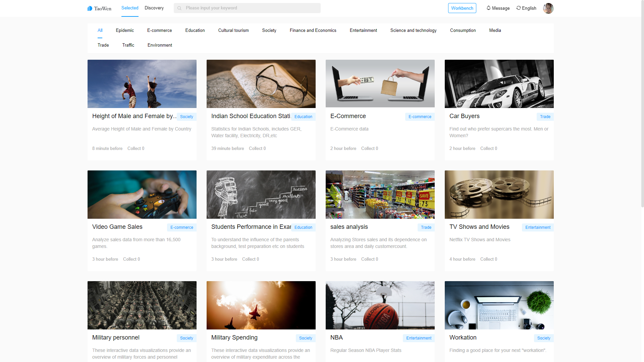This screenshot has width=644, height=362.
Task: Click the TaoWen logo icon
Action: click(90, 8)
